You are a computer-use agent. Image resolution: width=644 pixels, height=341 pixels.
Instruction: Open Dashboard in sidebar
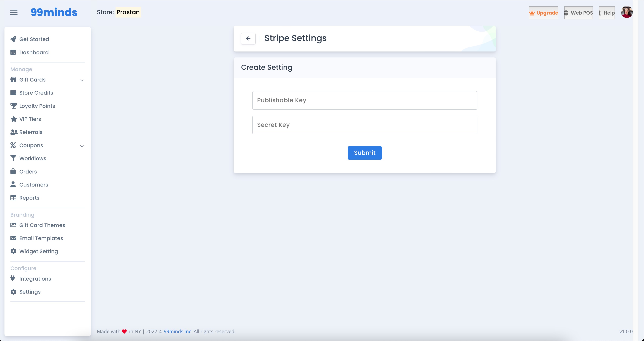pos(34,52)
